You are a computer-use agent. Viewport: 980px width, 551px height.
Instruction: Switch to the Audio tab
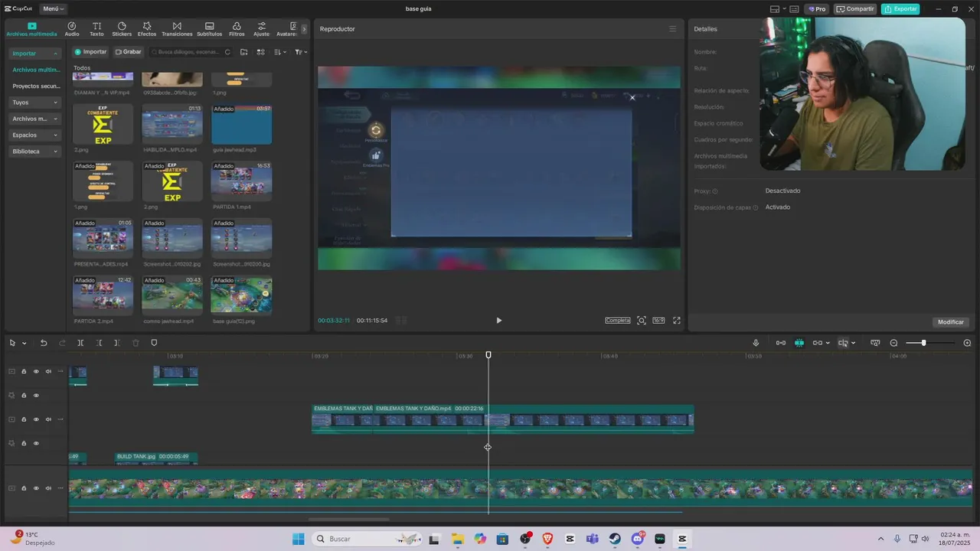pyautogui.click(x=72, y=29)
